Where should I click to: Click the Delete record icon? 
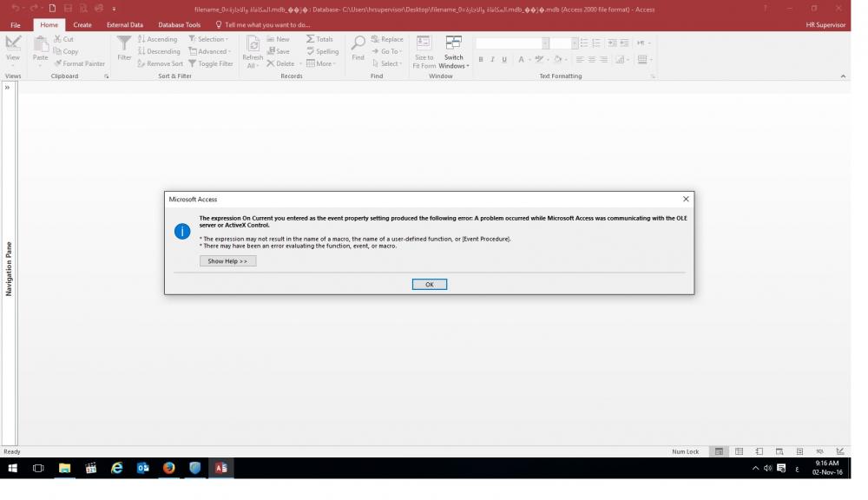tap(271, 63)
